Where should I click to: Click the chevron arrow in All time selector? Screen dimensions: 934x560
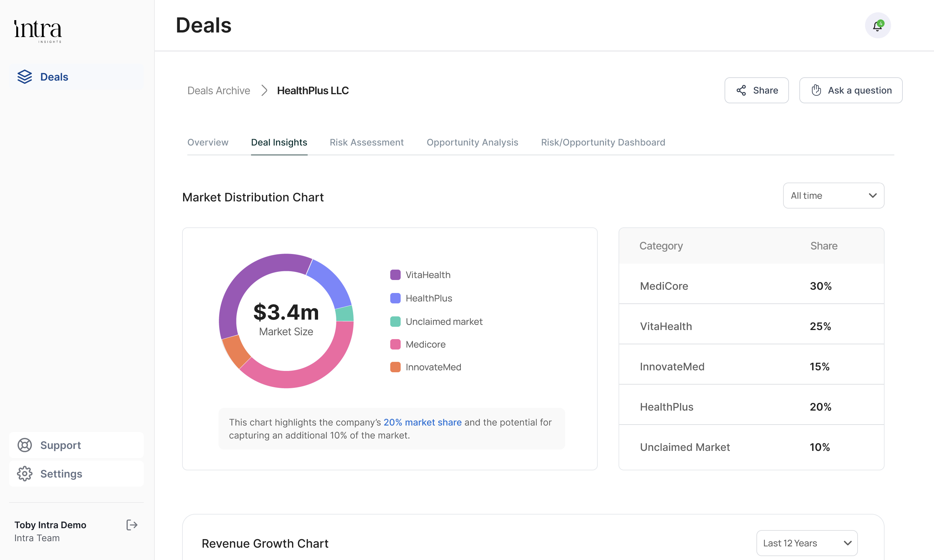[x=873, y=196]
